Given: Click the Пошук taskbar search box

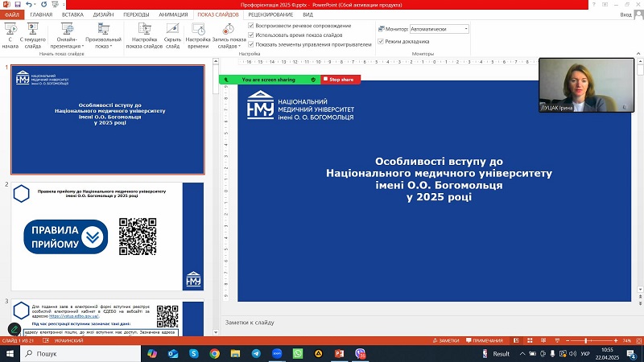Looking at the screenshot, I should pyautogui.click(x=80, y=353).
